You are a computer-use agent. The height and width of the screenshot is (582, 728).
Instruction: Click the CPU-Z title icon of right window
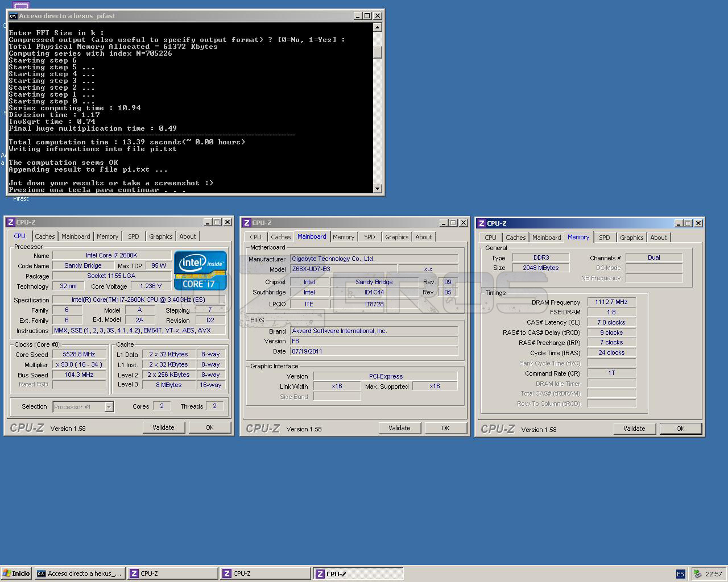click(x=482, y=223)
